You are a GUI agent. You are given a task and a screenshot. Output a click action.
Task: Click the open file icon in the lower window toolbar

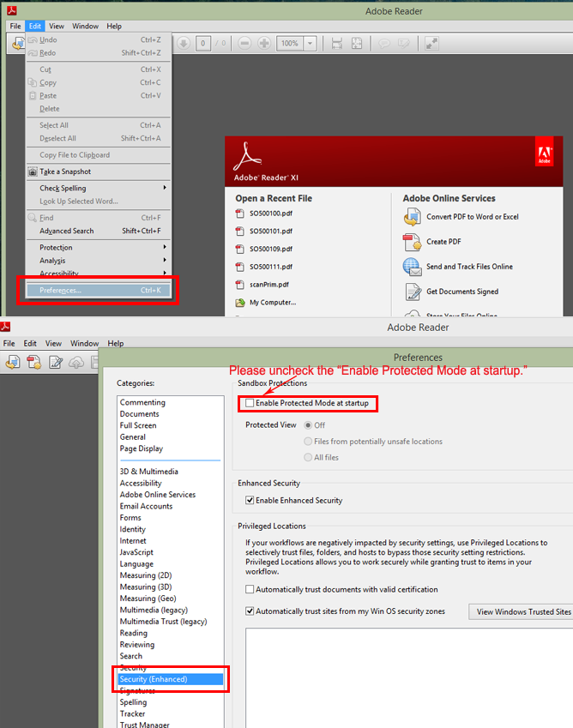[13, 362]
